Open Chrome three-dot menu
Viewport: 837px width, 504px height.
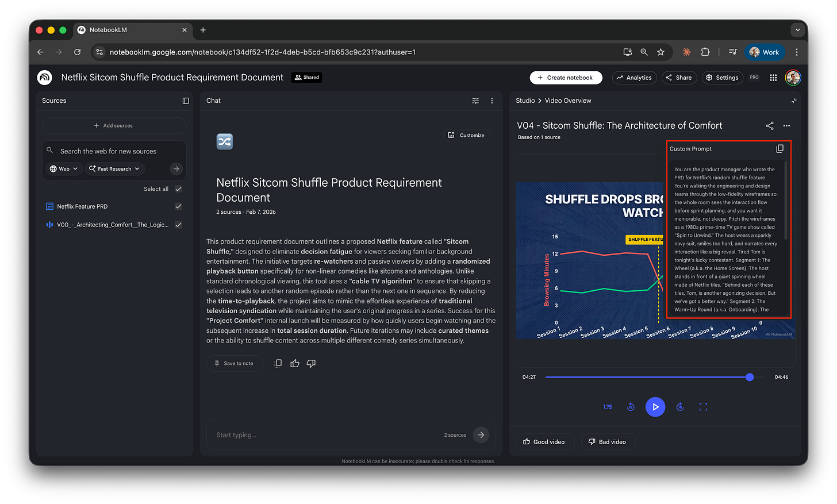tap(797, 52)
